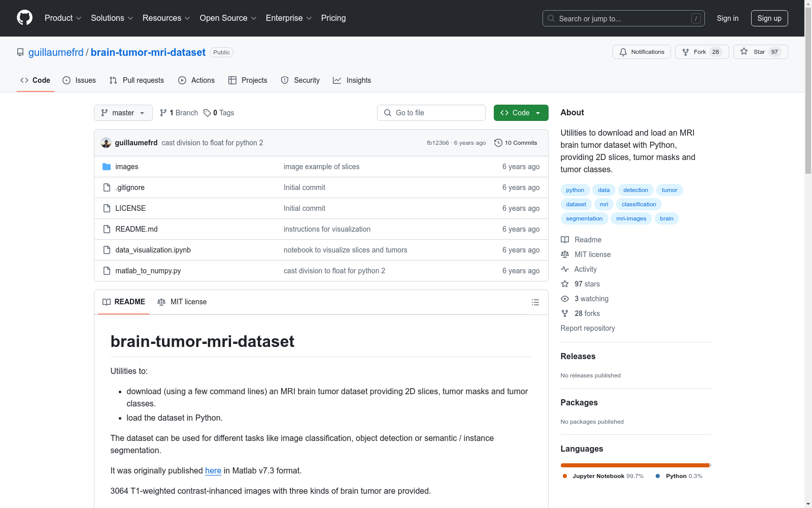Click the detection topic tag
The height and width of the screenshot is (508, 812).
click(x=636, y=190)
